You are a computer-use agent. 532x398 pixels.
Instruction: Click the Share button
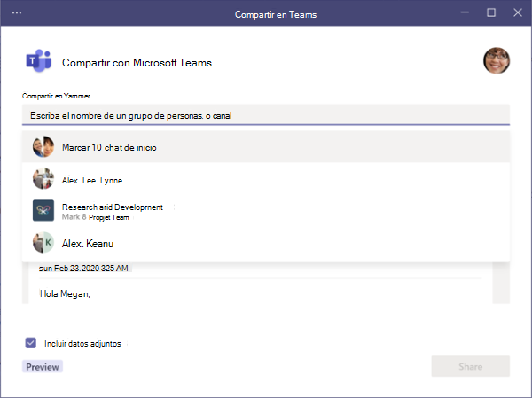coord(470,366)
